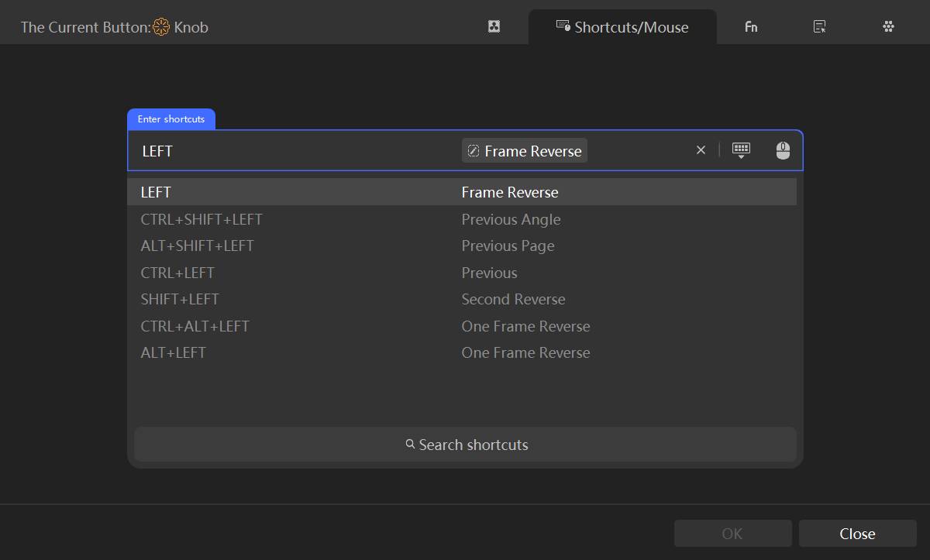Image resolution: width=930 pixels, height=560 pixels.
Task: Click the mouse icon in shortcut input field
Action: point(783,150)
